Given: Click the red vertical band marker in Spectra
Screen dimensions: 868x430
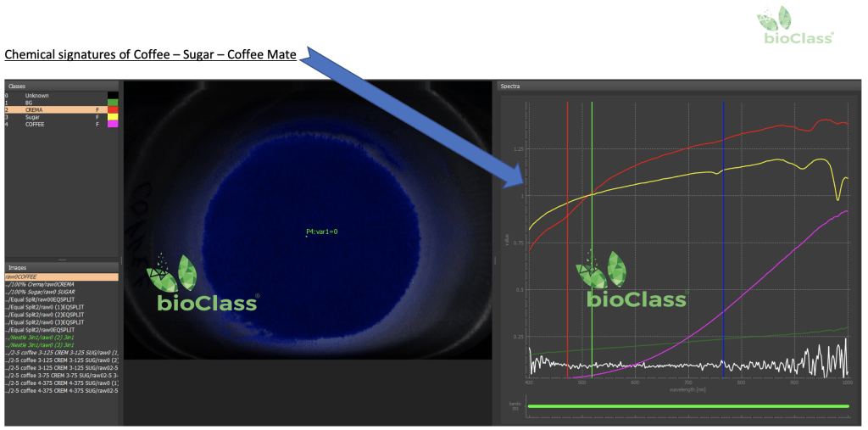Looking at the screenshot, I should click(567, 238).
